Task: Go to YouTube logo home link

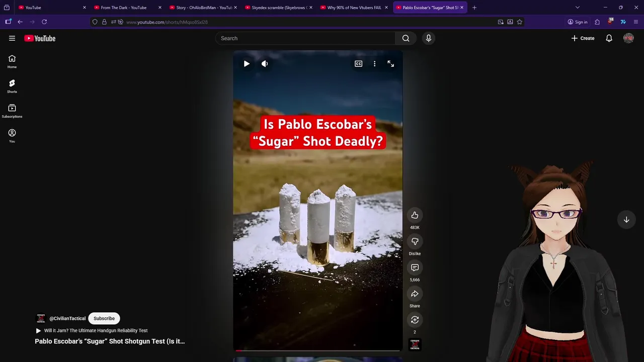Action: (x=40, y=38)
